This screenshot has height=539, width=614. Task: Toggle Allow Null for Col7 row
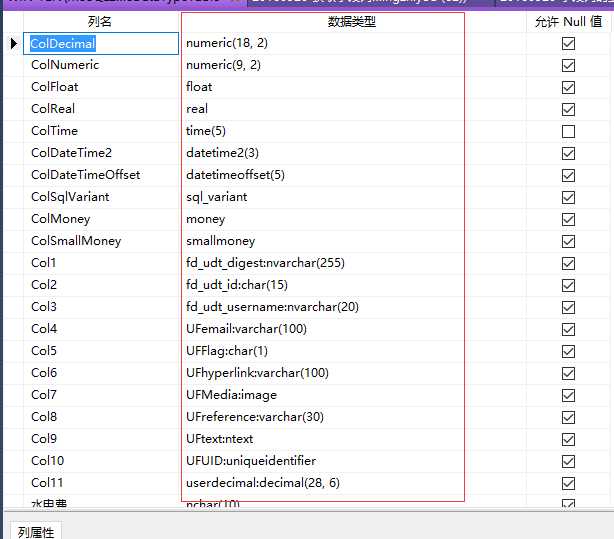[x=568, y=395]
